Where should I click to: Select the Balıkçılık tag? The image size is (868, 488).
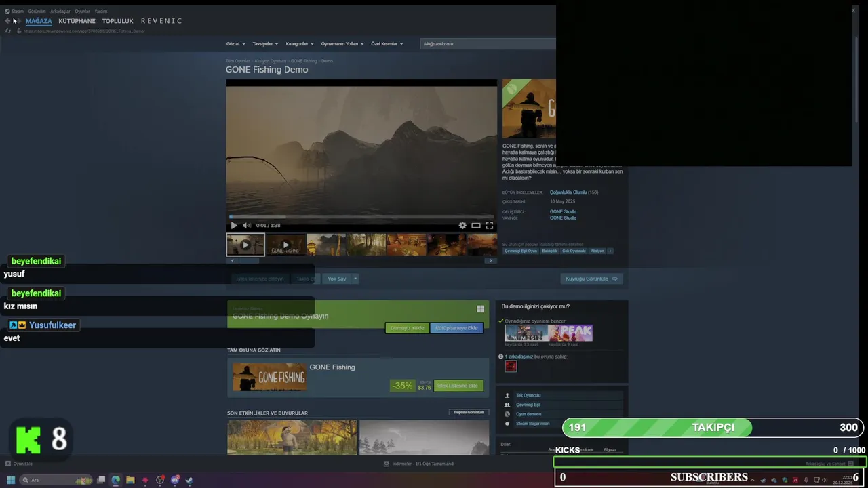tap(549, 251)
